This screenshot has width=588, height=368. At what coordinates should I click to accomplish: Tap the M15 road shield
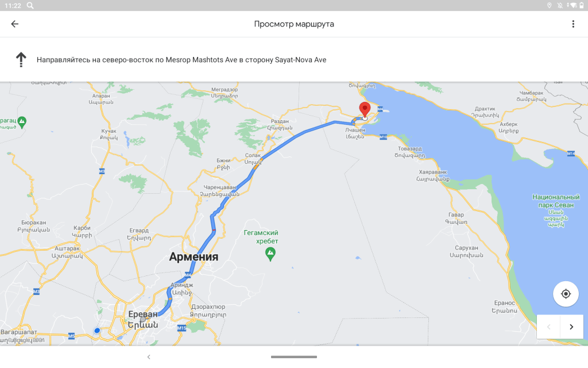181,328
